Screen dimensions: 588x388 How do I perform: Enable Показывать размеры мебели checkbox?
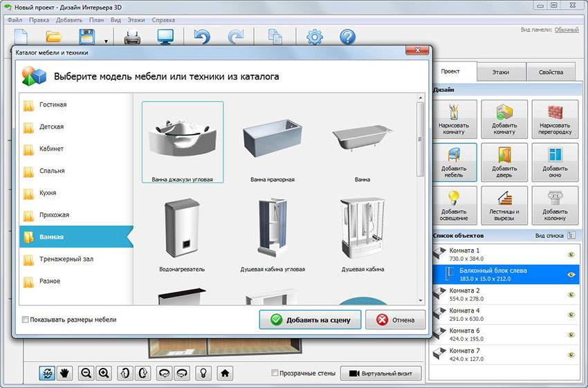tap(26, 320)
